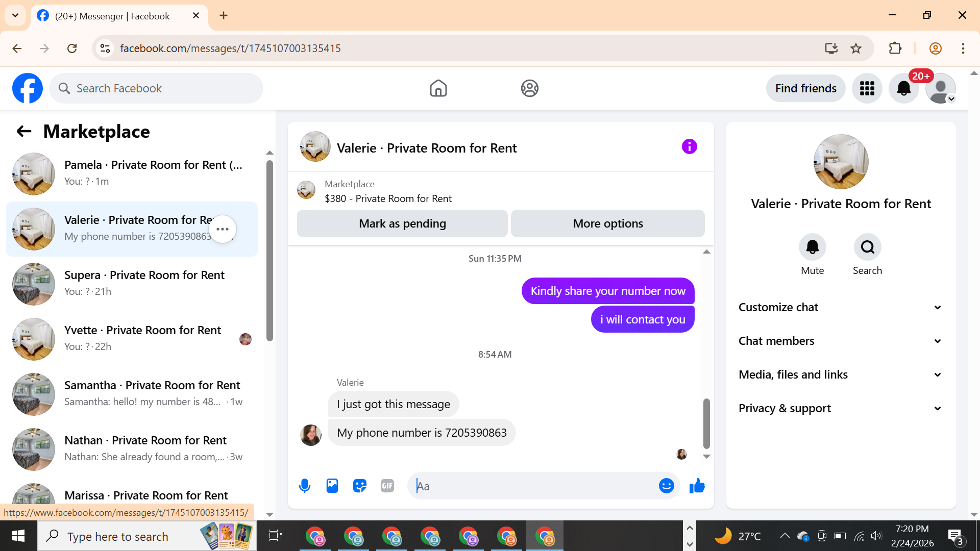Open the emoji picker in message box
This screenshot has height=551, width=980.
tap(666, 486)
